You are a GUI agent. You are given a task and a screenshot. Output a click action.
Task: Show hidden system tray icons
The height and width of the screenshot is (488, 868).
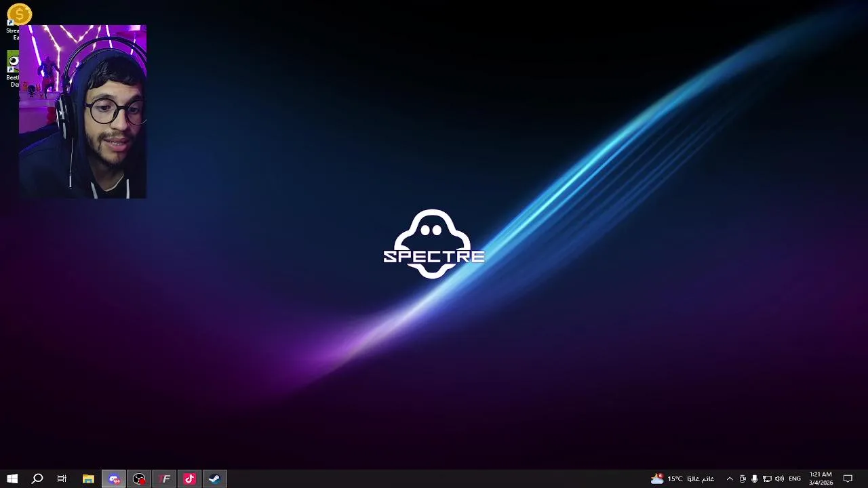click(730, 479)
